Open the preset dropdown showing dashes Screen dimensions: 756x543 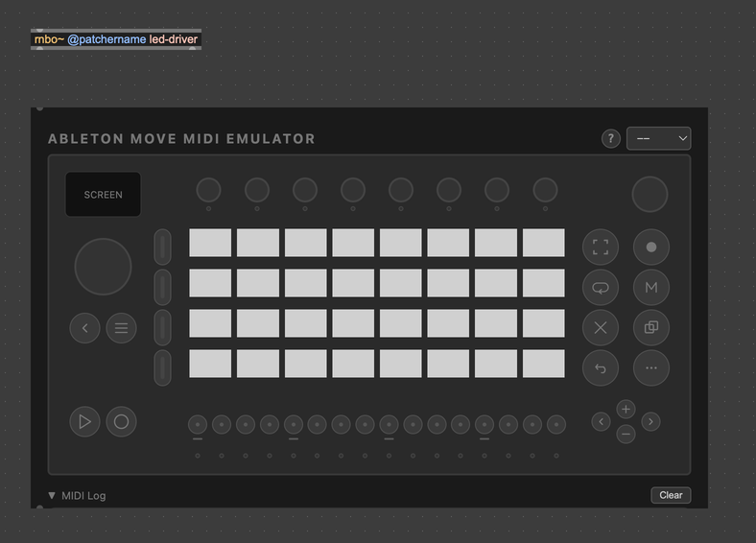coord(658,138)
